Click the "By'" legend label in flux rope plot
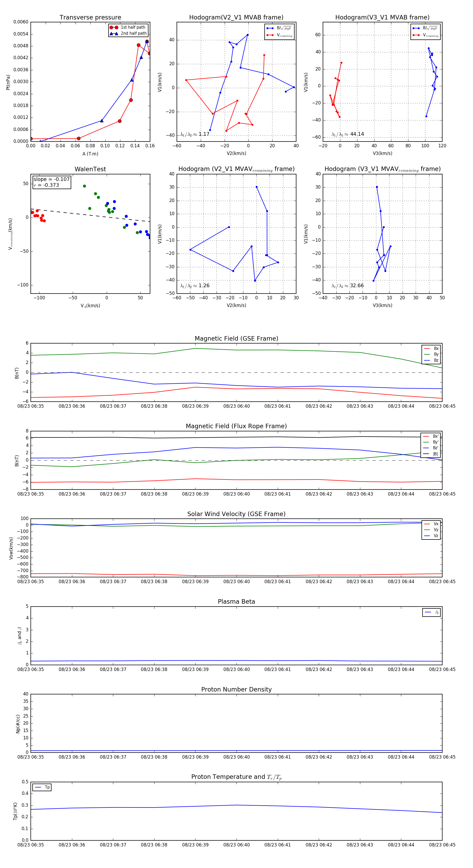 pyautogui.click(x=436, y=442)
